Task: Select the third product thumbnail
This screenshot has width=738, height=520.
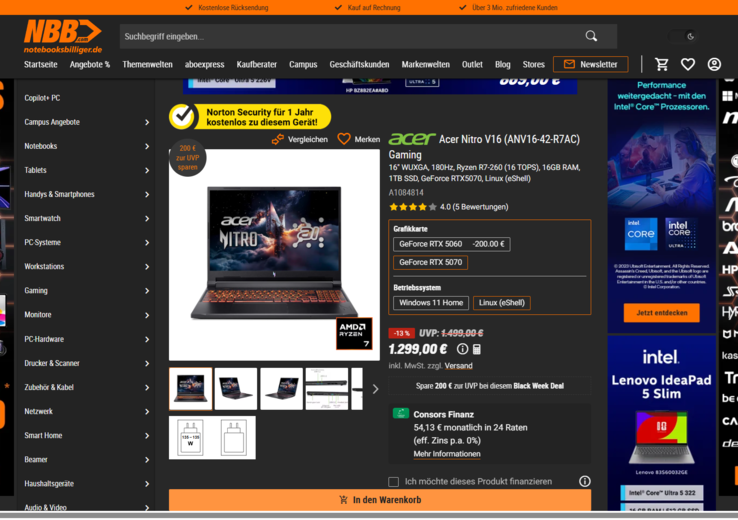Action: click(281, 389)
